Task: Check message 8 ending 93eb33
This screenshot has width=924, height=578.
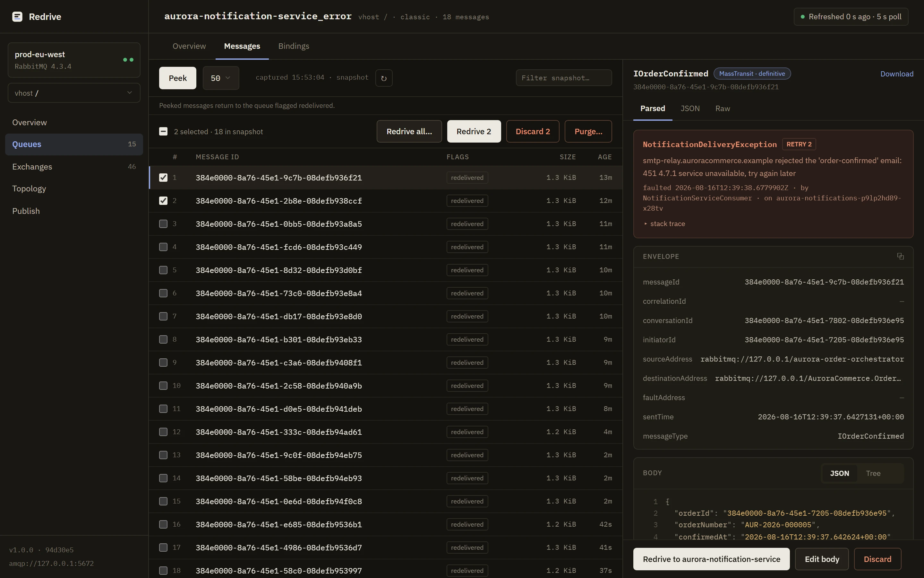Action: pos(163,339)
